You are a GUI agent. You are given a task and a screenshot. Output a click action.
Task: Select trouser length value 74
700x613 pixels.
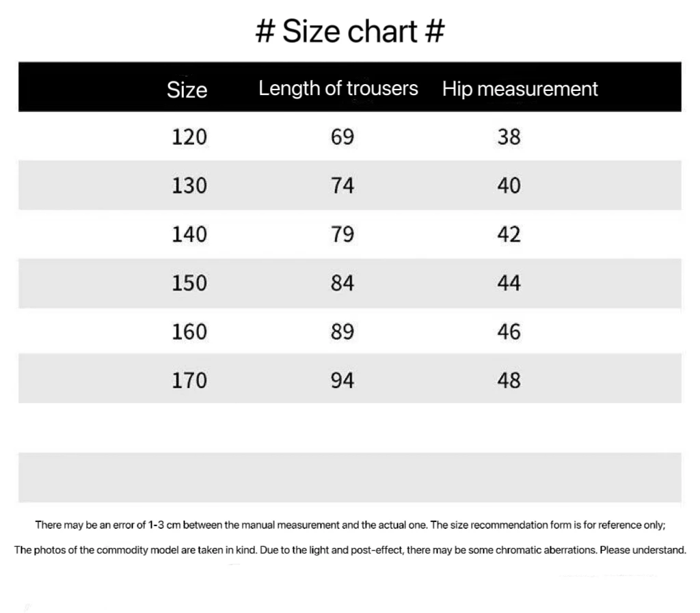342,186
